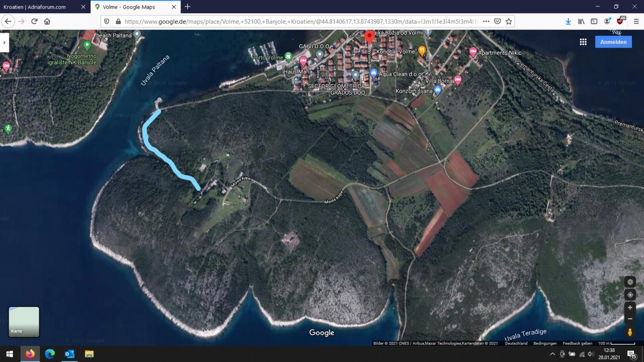
Task: Zoom in on the map
Action: [630, 307]
